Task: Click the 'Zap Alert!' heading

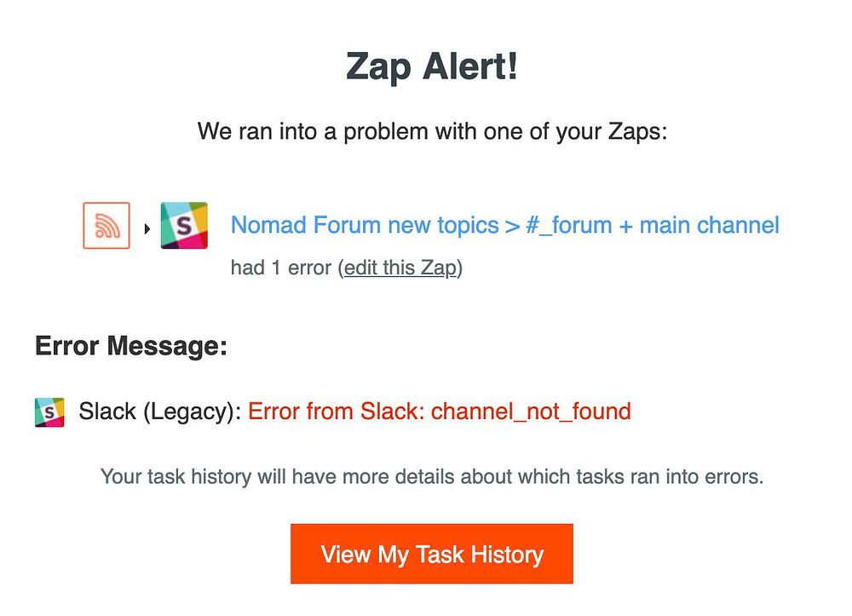Action: (432, 67)
